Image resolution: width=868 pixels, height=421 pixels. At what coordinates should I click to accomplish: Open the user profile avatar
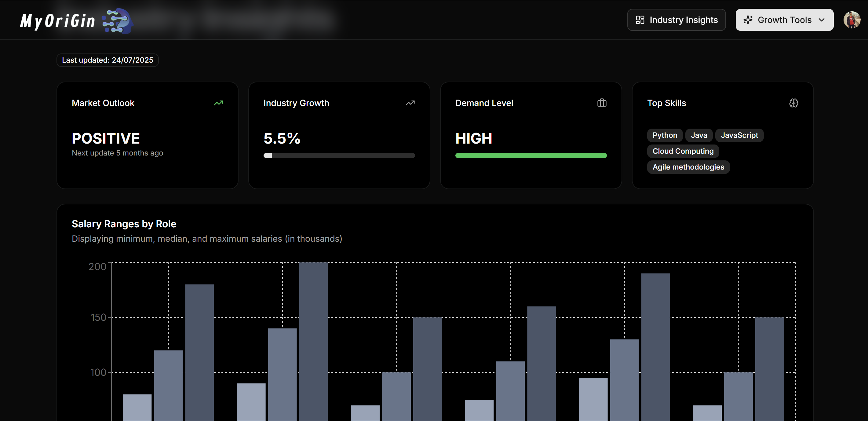(852, 20)
